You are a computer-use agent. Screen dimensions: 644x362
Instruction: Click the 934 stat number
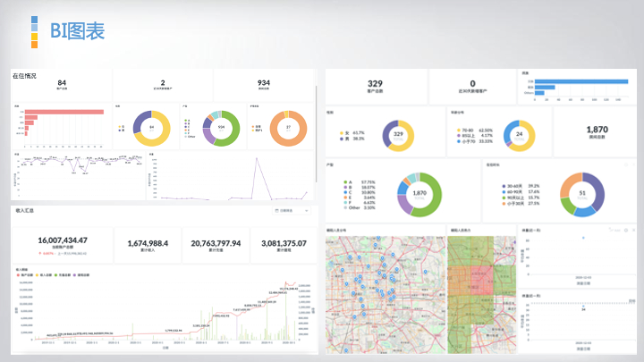[264, 82]
